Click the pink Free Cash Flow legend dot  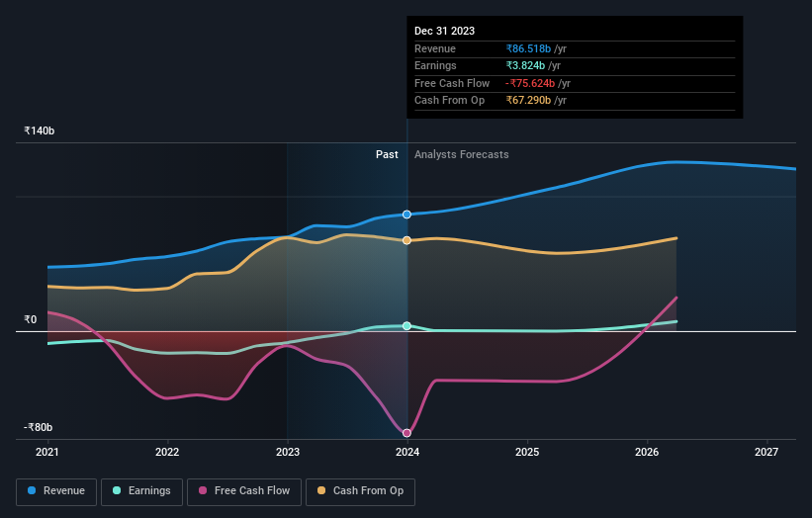[203, 490]
